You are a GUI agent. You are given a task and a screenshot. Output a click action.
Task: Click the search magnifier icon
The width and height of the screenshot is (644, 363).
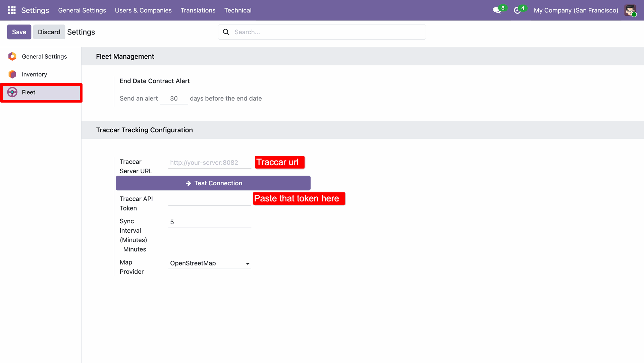point(226,32)
